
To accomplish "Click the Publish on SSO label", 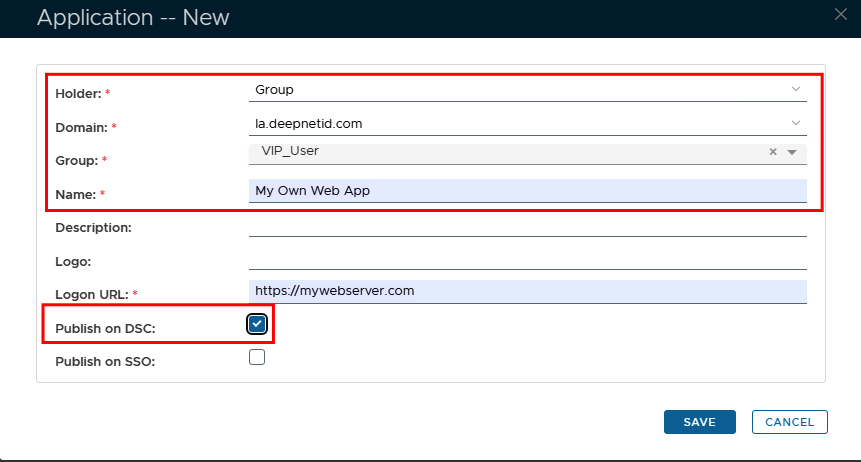I will tap(105, 362).
